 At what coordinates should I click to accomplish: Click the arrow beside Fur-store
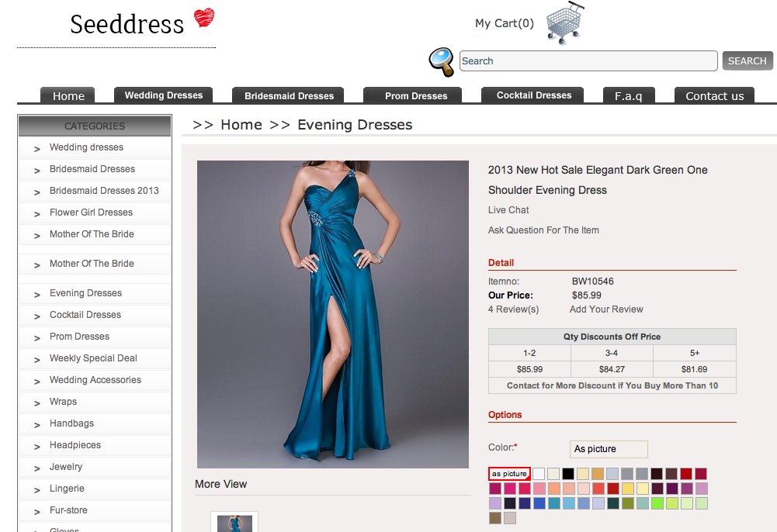click(x=36, y=512)
